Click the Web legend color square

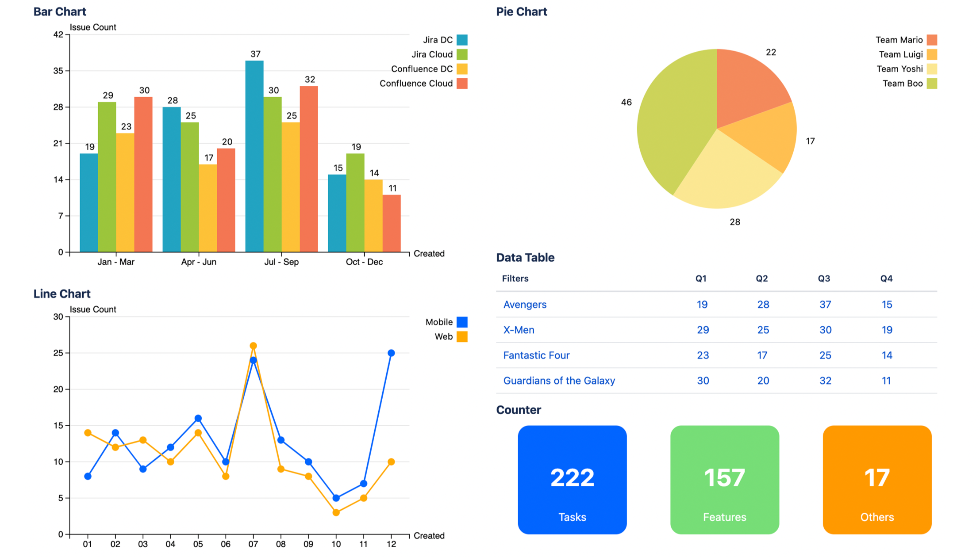(462, 336)
